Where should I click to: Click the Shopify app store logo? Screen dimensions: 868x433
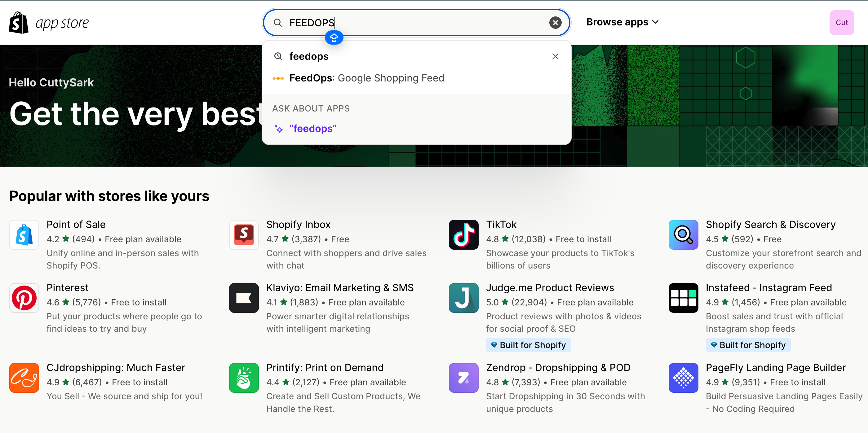click(x=49, y=23)
